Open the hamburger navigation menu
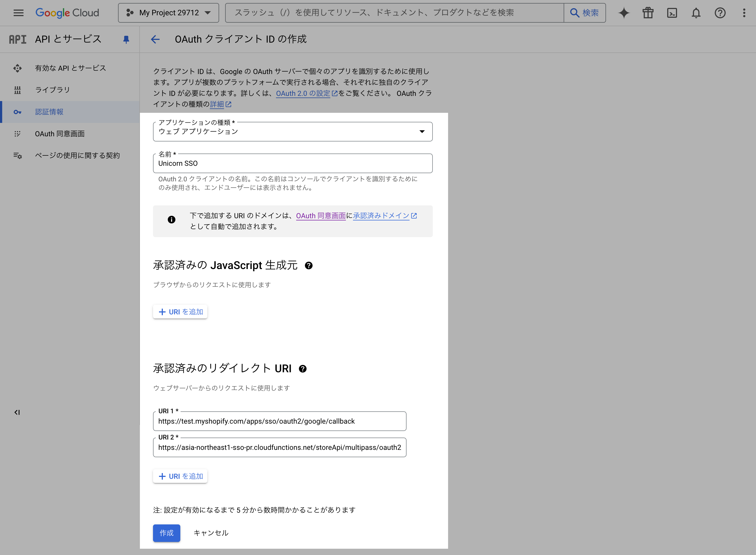This screenshot has width=756, height=555. (x=19, y=13)
